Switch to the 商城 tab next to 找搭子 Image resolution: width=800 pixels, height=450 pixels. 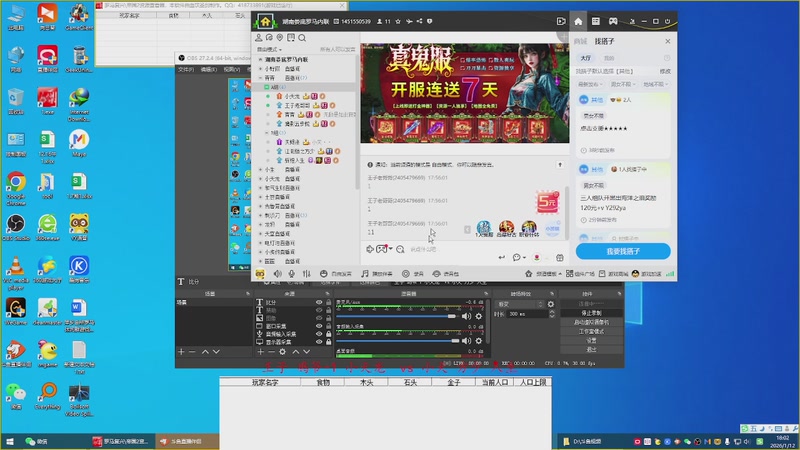click(581, 41)
